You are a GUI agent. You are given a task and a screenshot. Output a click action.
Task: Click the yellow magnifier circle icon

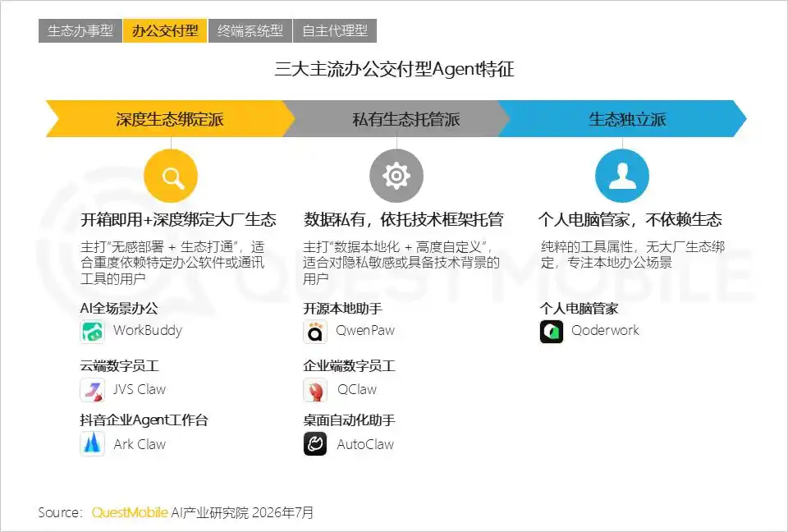(171, 176)
